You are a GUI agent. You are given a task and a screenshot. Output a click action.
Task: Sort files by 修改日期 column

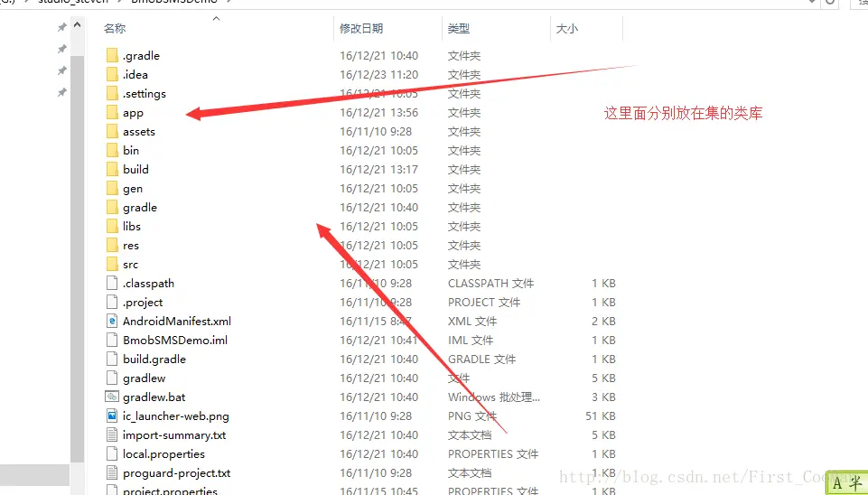click(361, 29)
